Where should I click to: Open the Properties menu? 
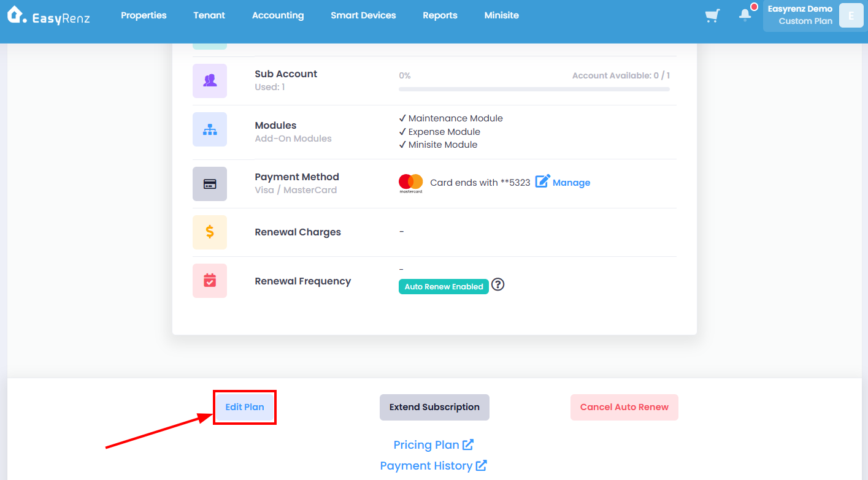tap(144, 15)
